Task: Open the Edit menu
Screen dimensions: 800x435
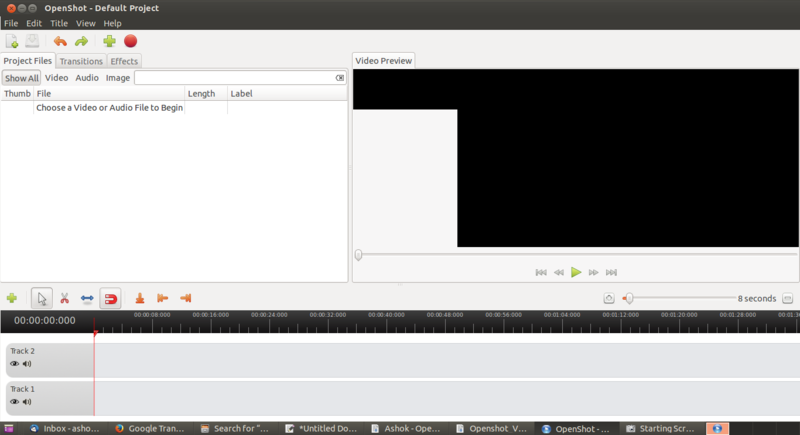Action: pyautogui.click(x=34, y=23)
